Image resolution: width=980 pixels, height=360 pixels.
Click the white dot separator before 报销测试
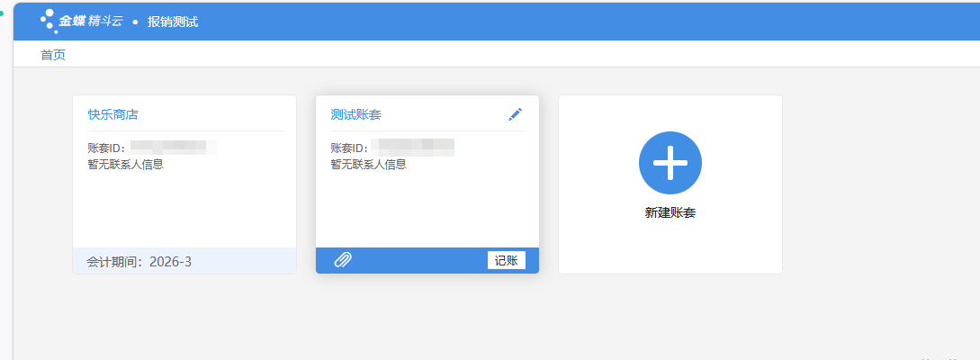(135, 22)
